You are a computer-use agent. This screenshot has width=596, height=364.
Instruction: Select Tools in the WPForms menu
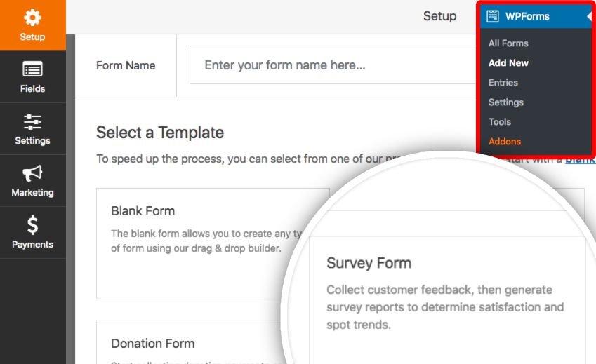(499, 122)
